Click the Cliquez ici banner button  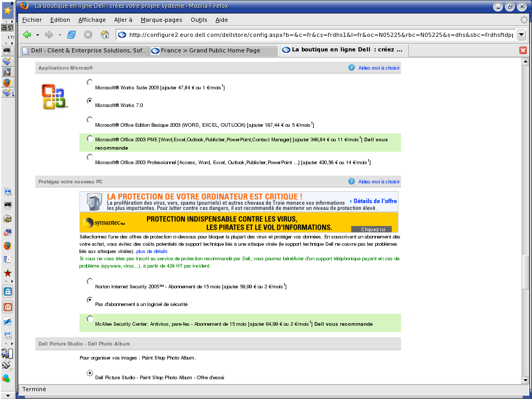[x=371, y=229]
